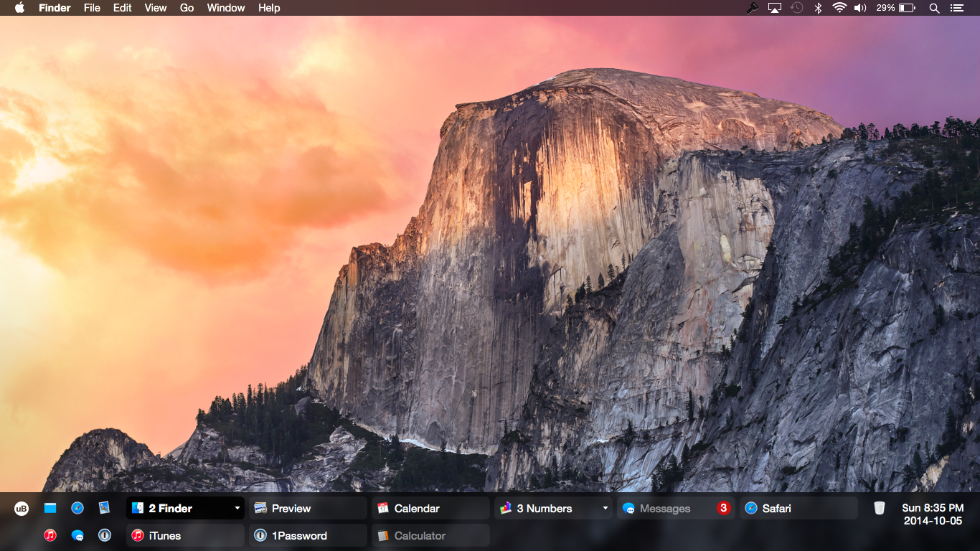Click the 29% battery indicator

coord(895,8)
